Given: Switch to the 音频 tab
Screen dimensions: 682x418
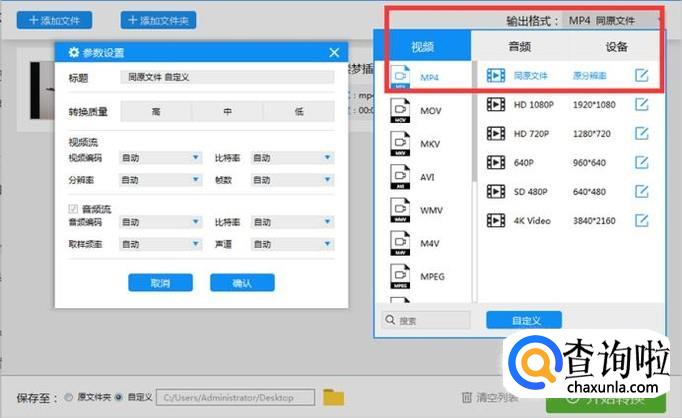Looking at the screenshot, I should 519,46.
